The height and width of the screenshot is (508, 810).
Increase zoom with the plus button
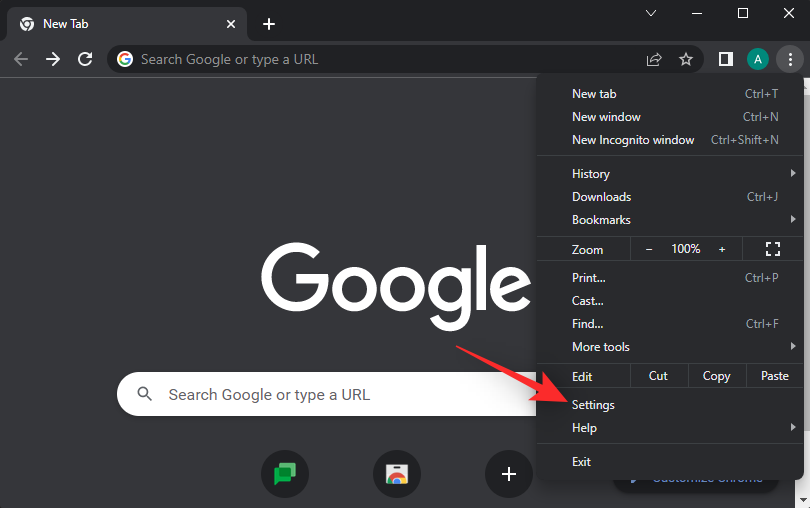pyautogui.click(x=722, y=249)
